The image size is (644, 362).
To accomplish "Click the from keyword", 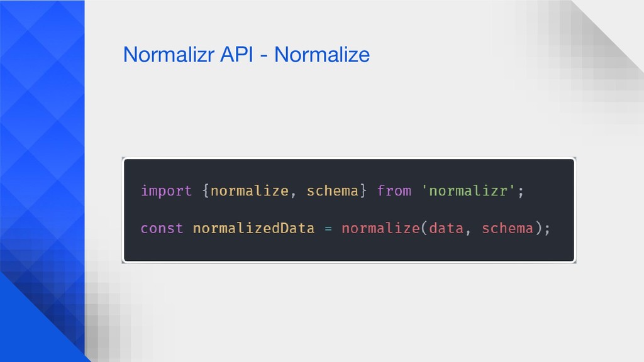I will tap(394, 191).
